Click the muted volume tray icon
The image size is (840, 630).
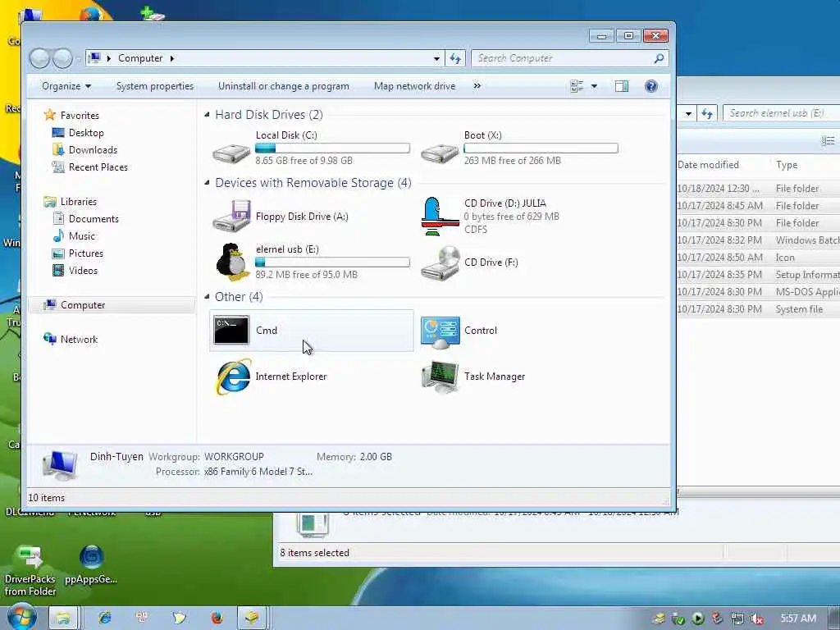(x=756, y=619)
